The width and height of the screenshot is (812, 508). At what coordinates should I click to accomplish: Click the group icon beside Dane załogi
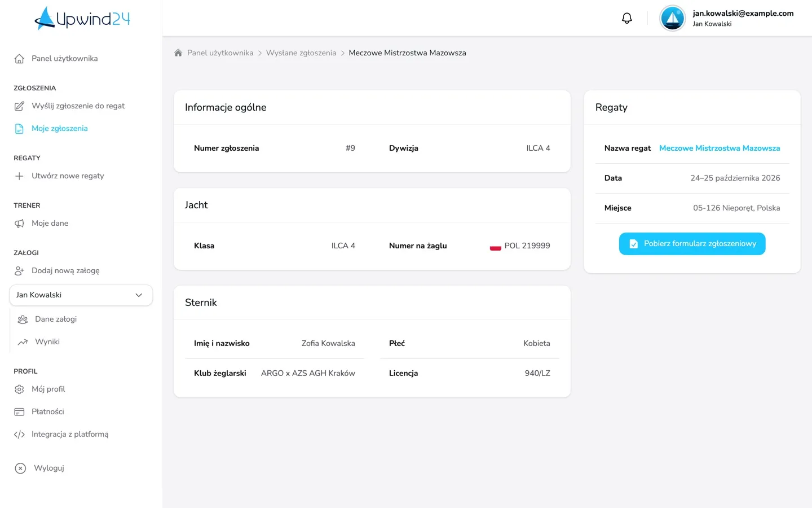[23, 319]
